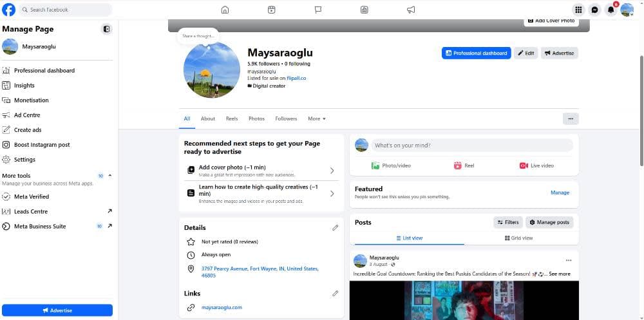Open the Pages flag icon in top bar

[x=318, y=10]
